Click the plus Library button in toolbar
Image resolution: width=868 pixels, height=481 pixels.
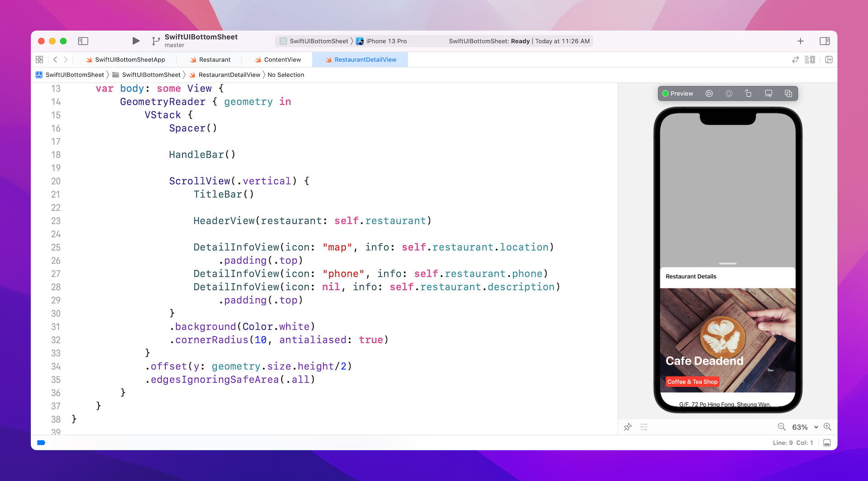coord(800,41)
